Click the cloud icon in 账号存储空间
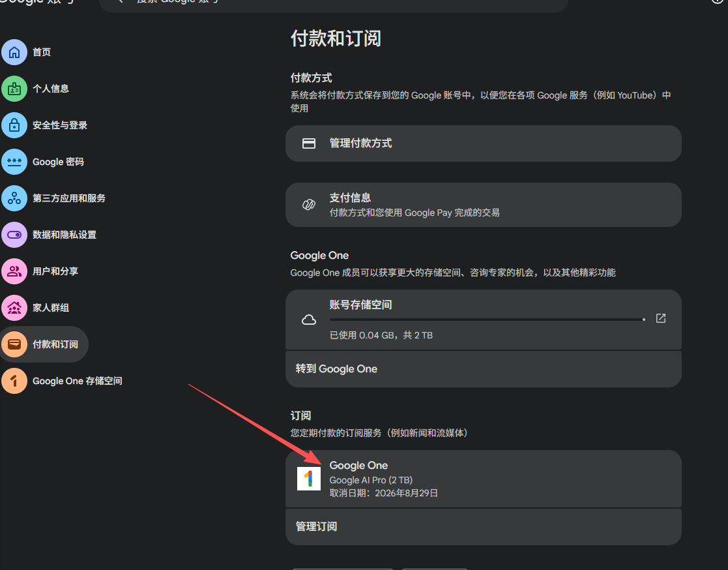 309,320
